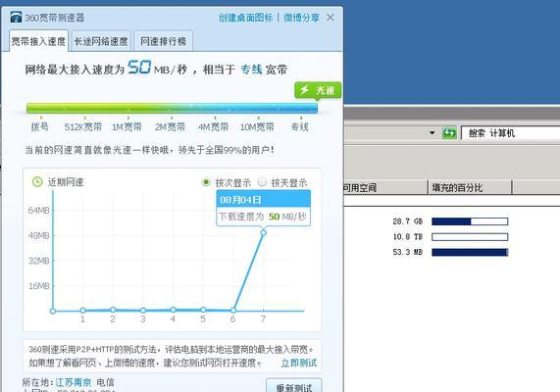Viewport: 560px width, 392px height.
Task: Click the usage bar for 10.8 TB drive
Action: click(470, 237)
